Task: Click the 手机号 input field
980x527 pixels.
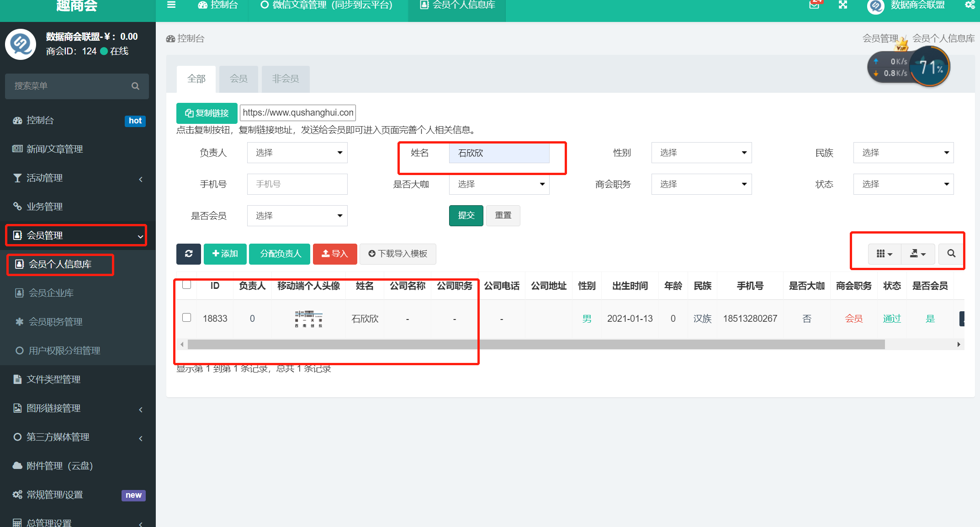Action: 297,184
